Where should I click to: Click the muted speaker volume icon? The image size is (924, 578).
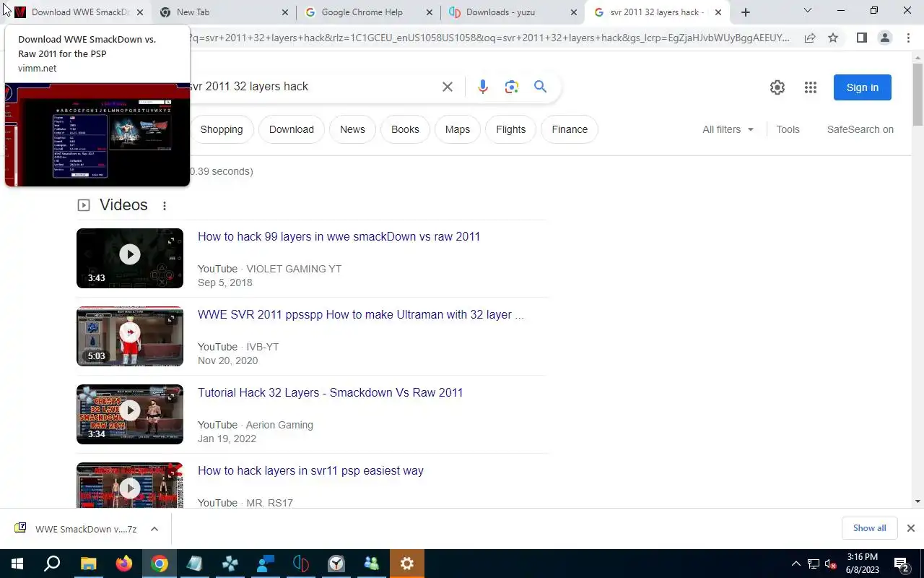point(830,564)
